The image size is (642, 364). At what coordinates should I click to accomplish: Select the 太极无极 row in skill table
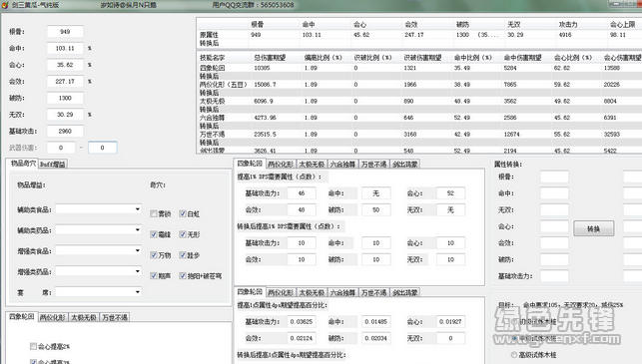[419, 101]
